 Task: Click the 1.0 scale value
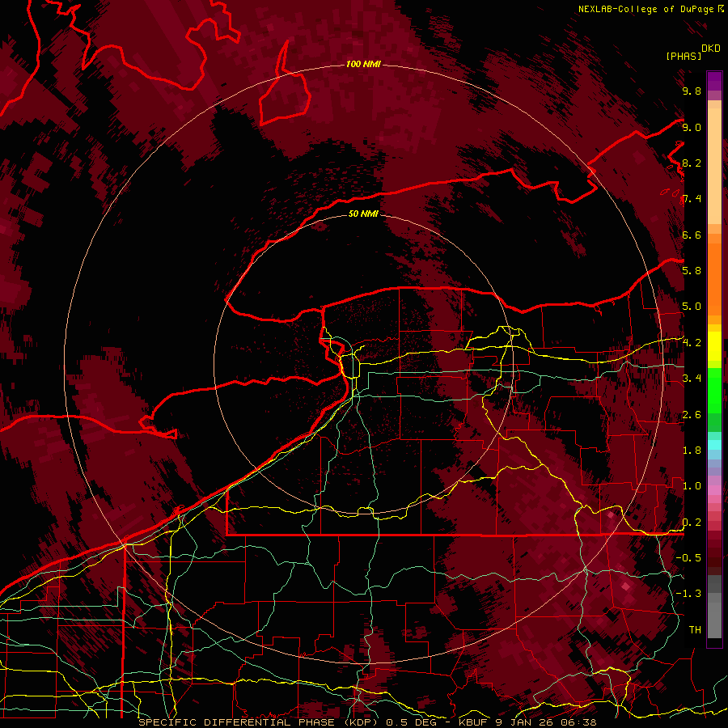[x=692, y=485]
